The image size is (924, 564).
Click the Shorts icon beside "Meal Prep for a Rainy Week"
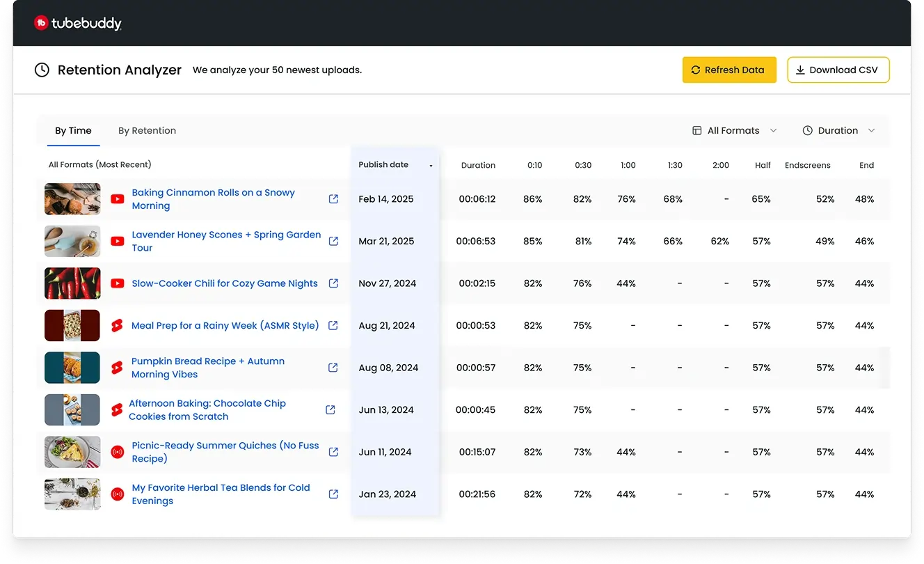[x=118, y=325]
